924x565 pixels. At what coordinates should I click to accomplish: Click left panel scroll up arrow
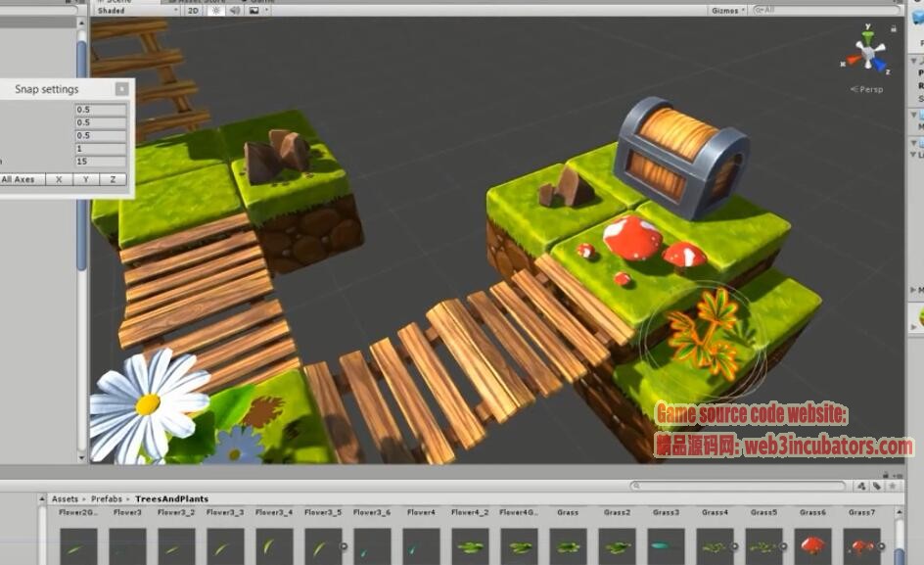(x=81, y=23)
